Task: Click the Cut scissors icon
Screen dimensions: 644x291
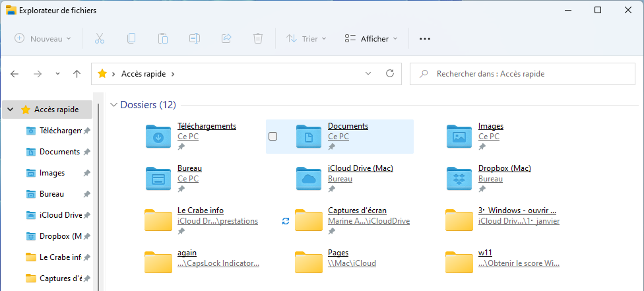Action: pyautogui.click(x=100, y=39)
